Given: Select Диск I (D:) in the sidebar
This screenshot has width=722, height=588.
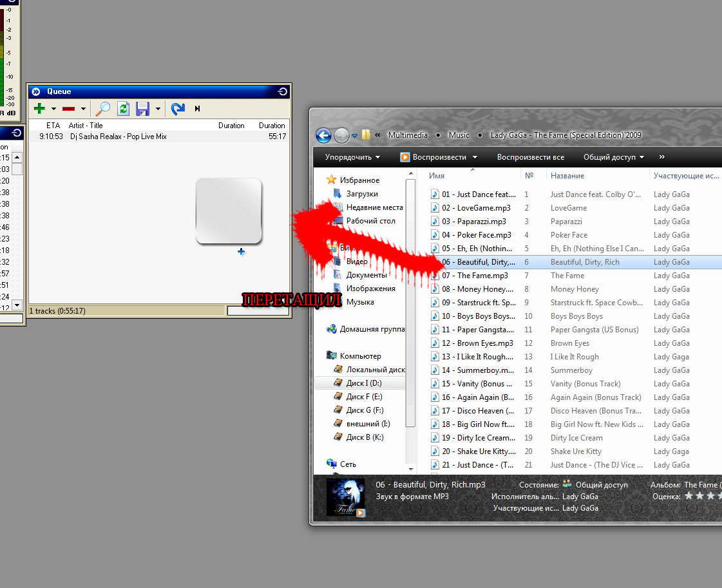Looking at the screenshot, I should [364, 383].
